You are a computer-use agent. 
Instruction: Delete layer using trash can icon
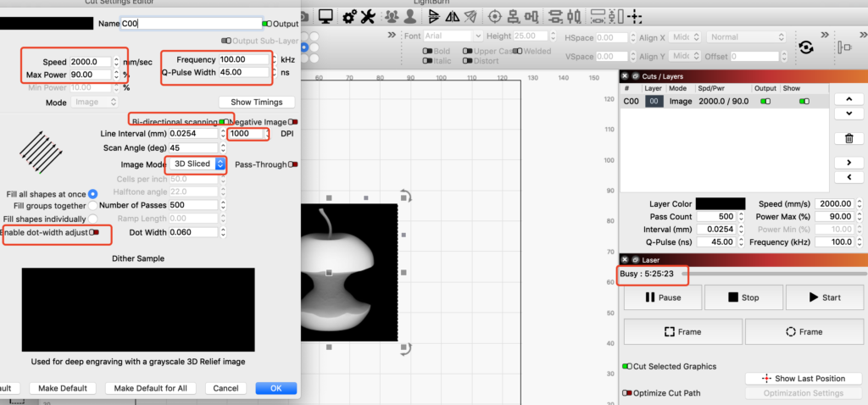coord(849,138)
